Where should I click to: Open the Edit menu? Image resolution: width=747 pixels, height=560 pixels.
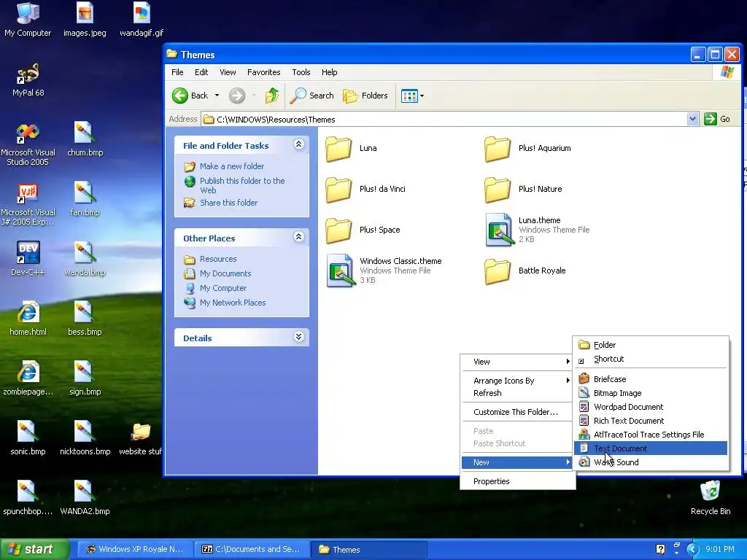click(201, 72)
